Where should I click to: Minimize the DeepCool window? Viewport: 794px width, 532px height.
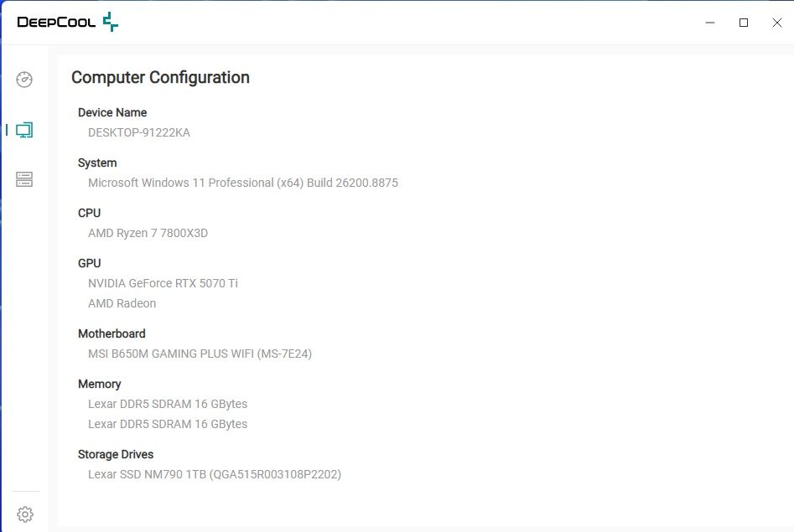[710, 23]
